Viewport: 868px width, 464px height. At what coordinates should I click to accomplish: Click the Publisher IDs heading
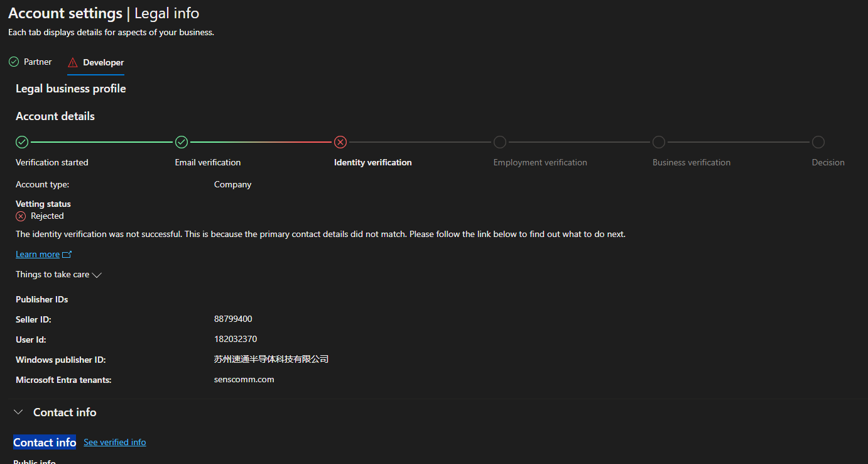click(x=42, y=299)
